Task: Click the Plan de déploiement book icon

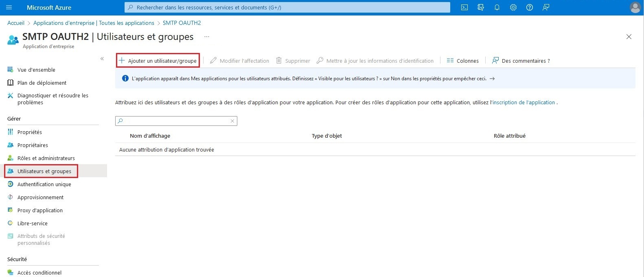Action: click(11, 83)
